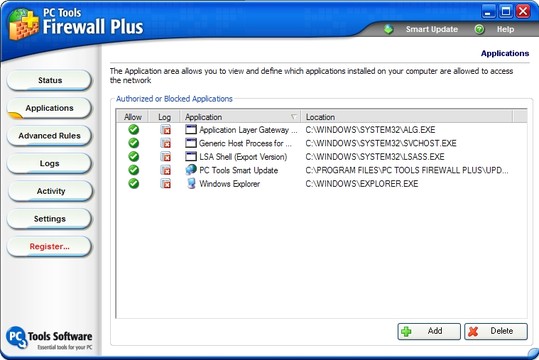
Task: Click the Log column header
Action: click(164, 117)
